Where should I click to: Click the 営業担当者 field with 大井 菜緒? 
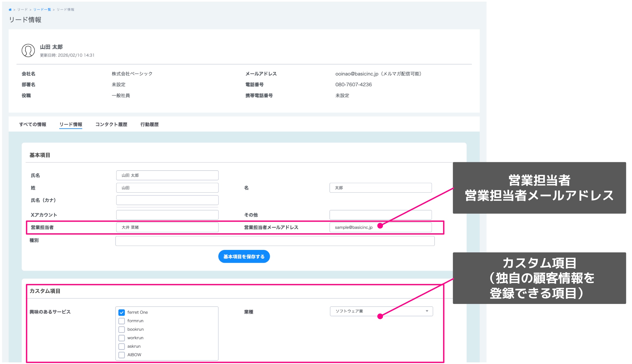point(167,227)
